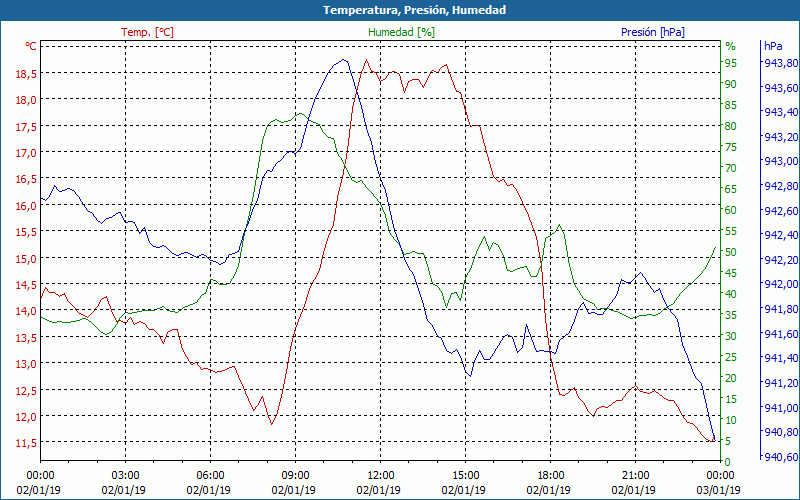Viewport: 800px width, 500px height.
Task: Click pressure axis value 942,20
Action: click(781, 260)
